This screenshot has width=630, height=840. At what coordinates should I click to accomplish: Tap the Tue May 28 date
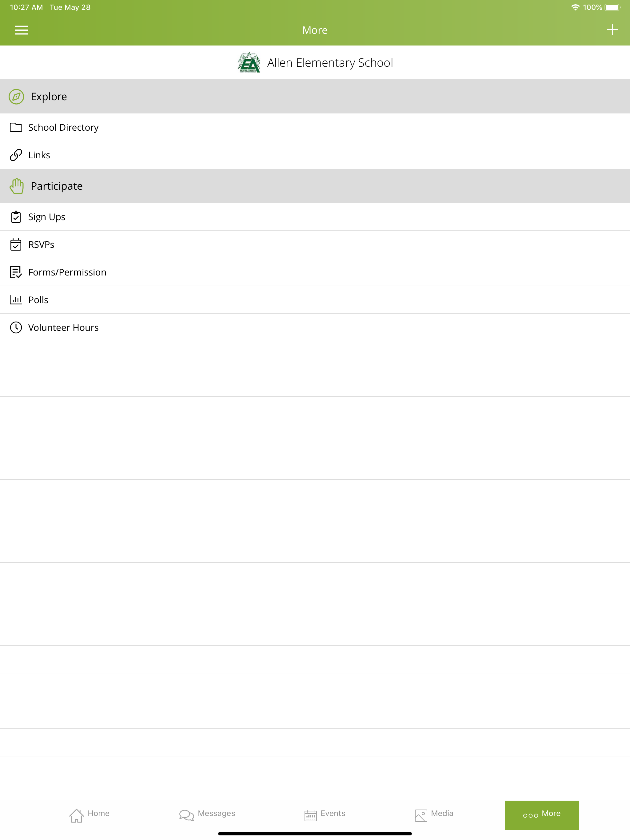[x=70, y=7]
